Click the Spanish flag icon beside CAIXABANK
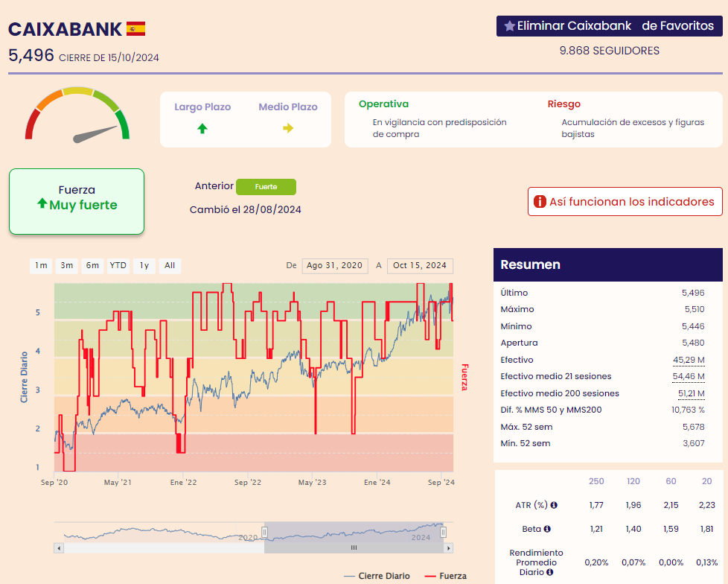This screenshot has width=728, height=584. pyautogui.click(x=135, y=29)
